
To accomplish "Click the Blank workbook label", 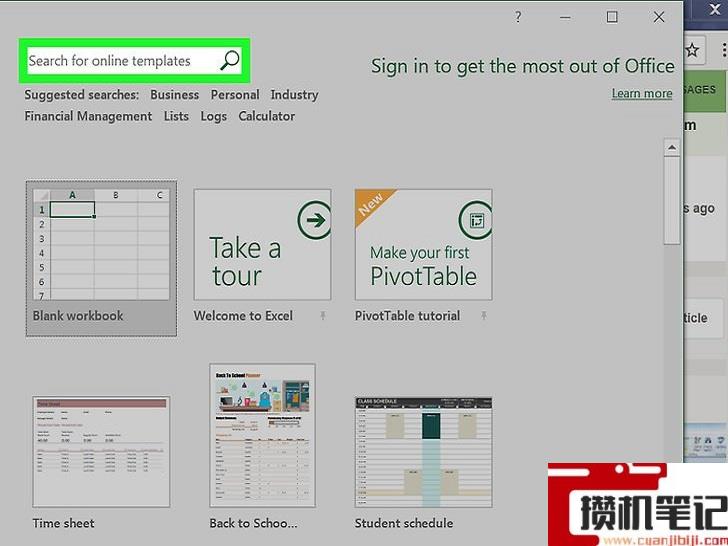I will point(78,316).
